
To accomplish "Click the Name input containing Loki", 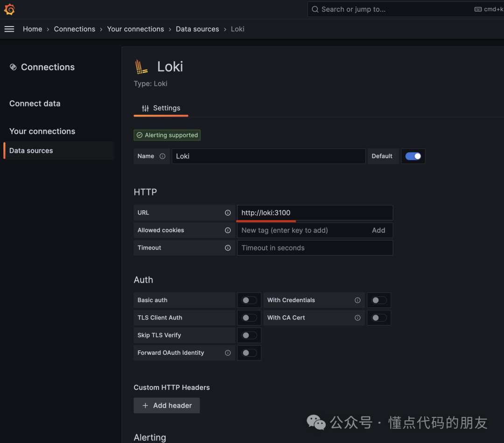I will click(269, 156).
